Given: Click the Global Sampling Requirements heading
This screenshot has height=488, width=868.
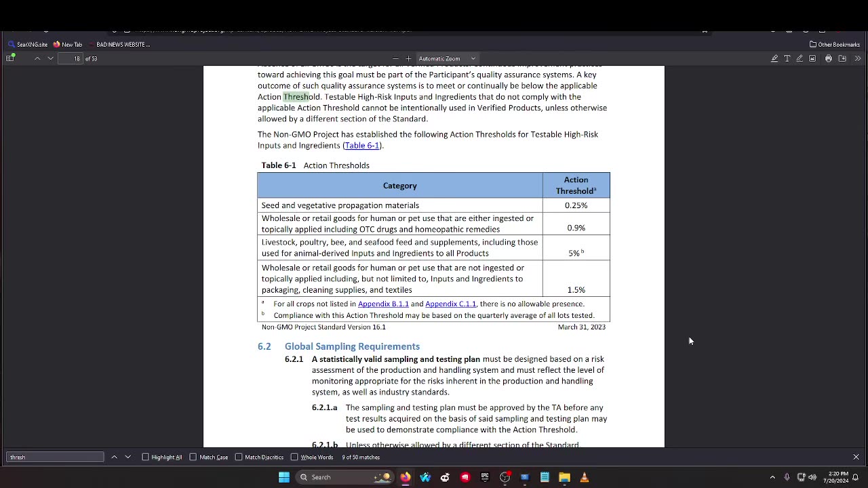Looking at the screenshot, I should (352, 346).
